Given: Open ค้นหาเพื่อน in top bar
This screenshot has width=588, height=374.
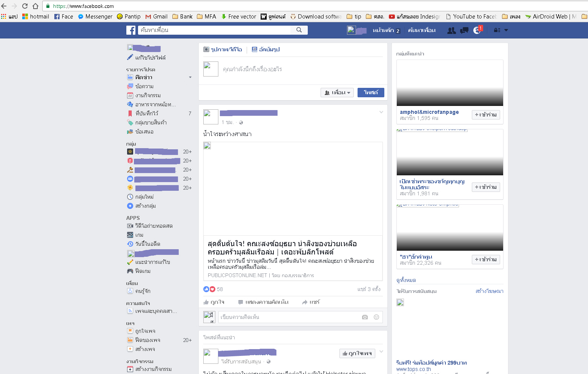Looking at the screenshot, I should [422, 30].
